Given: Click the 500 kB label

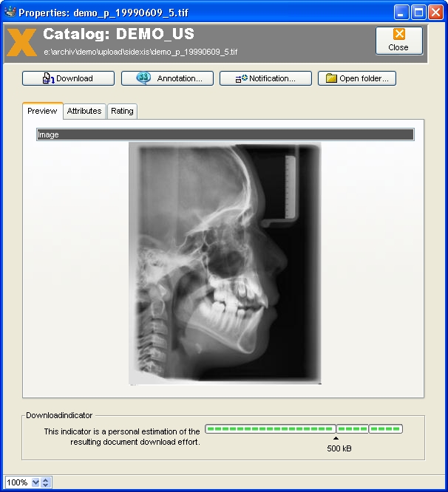Looking at the screenshot, I should (339, 448).
